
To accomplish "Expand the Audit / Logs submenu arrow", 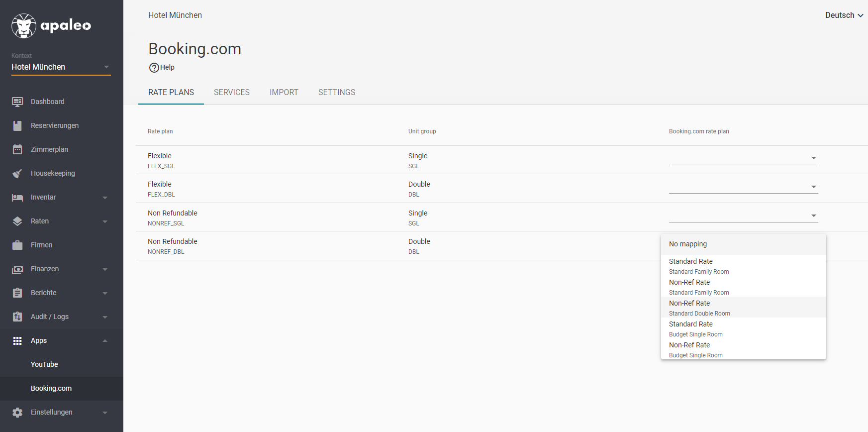I will point(105,317).
